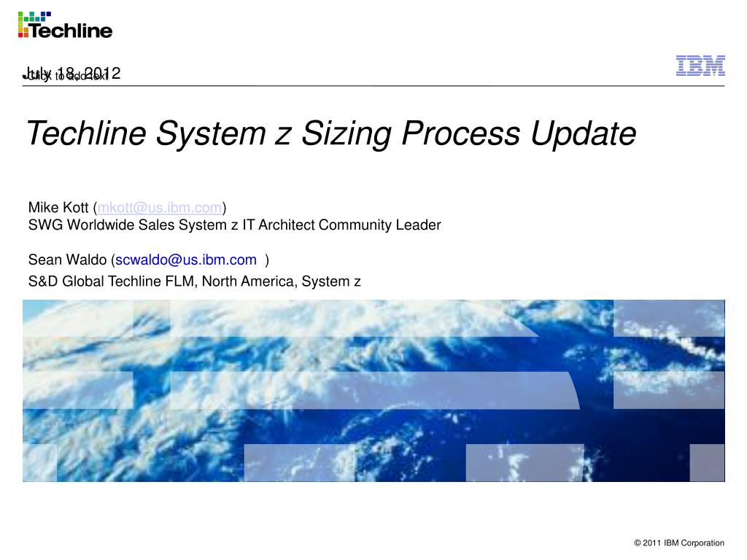Click the Techline logo
This screenshot has width=747, height=560.
tap(65, 26)
